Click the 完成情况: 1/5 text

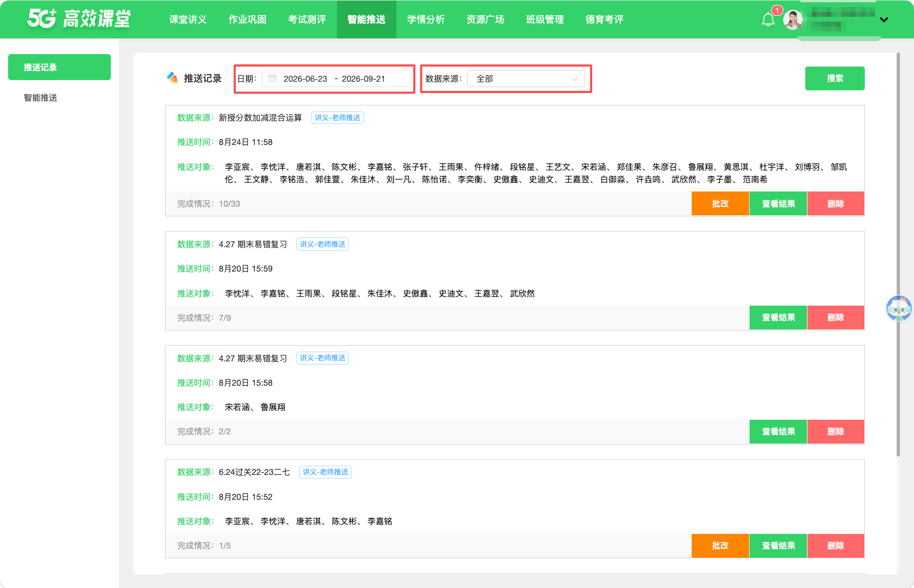(204, 545)
